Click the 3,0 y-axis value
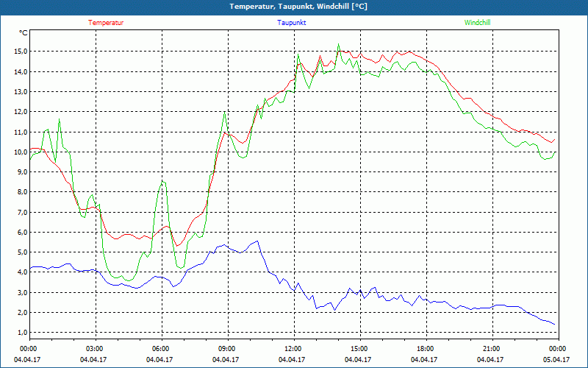588x368 pixels. pyautogui.click(x=23, y=292)
